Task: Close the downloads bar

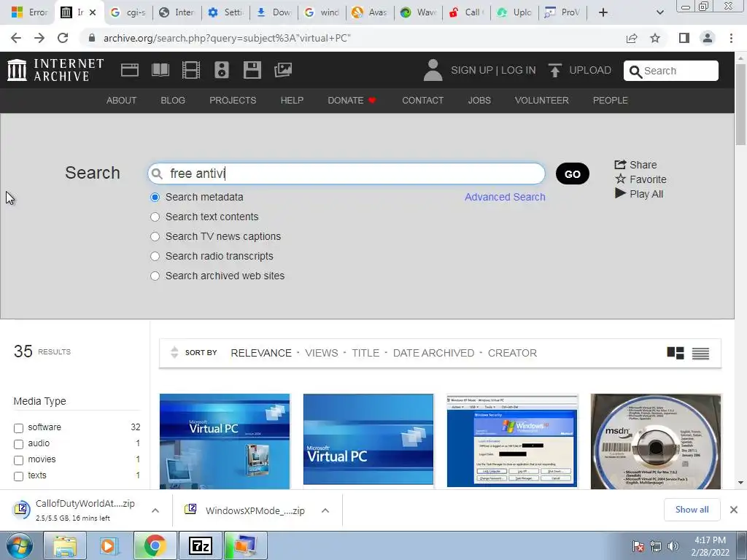Action: coord(734,510)
